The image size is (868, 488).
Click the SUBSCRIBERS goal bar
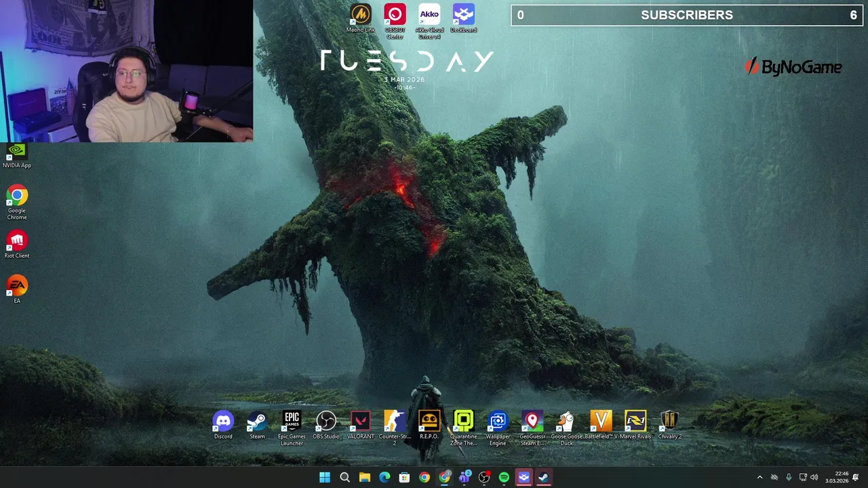coord(687,15)
